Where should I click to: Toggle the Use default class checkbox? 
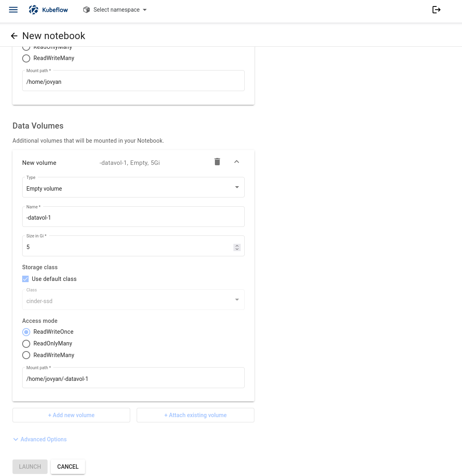tap(25, 279)
